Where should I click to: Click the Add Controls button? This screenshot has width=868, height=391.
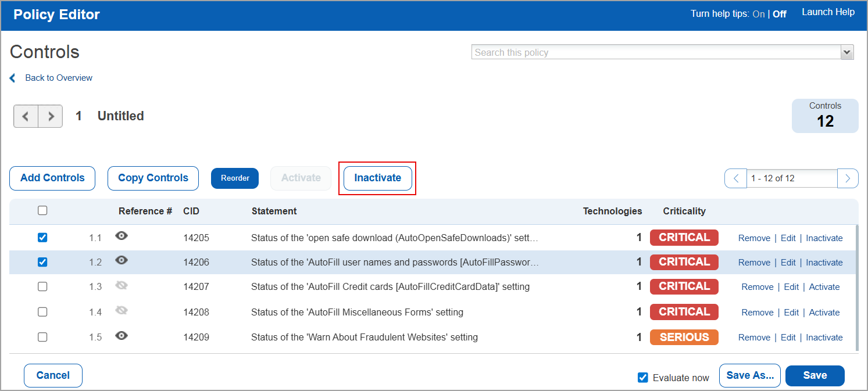click(52, 178)
